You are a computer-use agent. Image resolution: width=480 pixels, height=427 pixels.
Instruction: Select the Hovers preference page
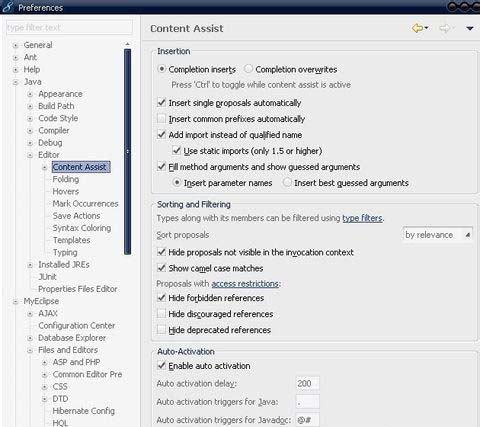(x=66, y=191)
